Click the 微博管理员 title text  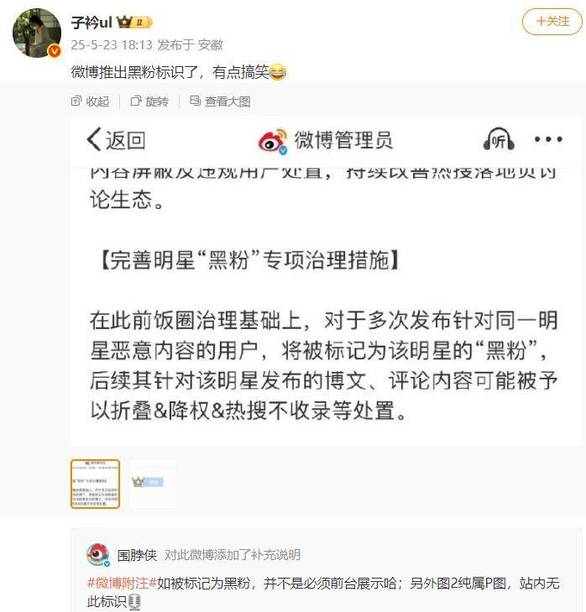click(x=343, y=140)
